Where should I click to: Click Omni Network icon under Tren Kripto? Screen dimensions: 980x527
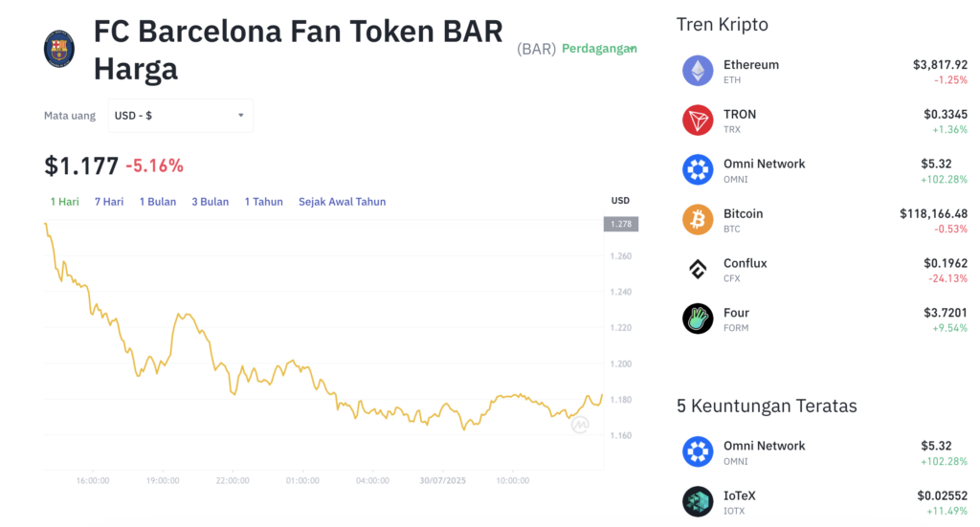coord(698,170)
